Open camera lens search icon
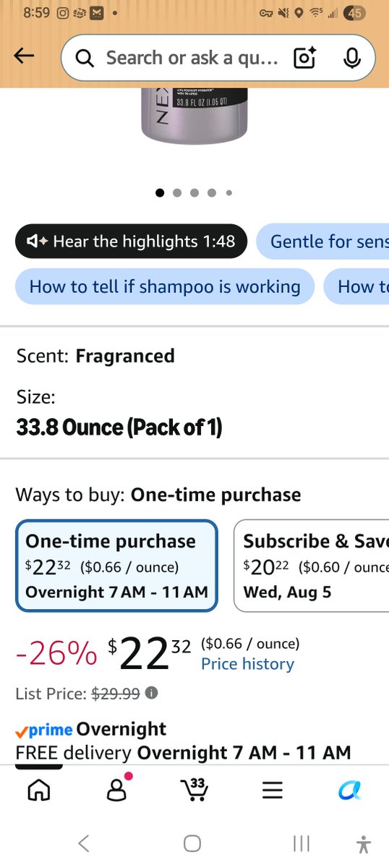This screenshot has height=868, width=389. click(305, 58)
